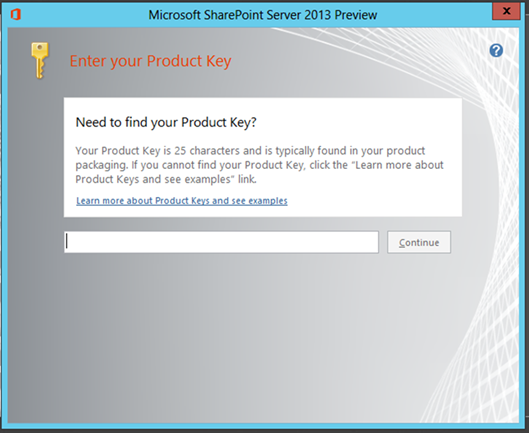Select the yellow key image beside the heading
529x433 pixels.
pyautogui.click(x=39, y=60)
